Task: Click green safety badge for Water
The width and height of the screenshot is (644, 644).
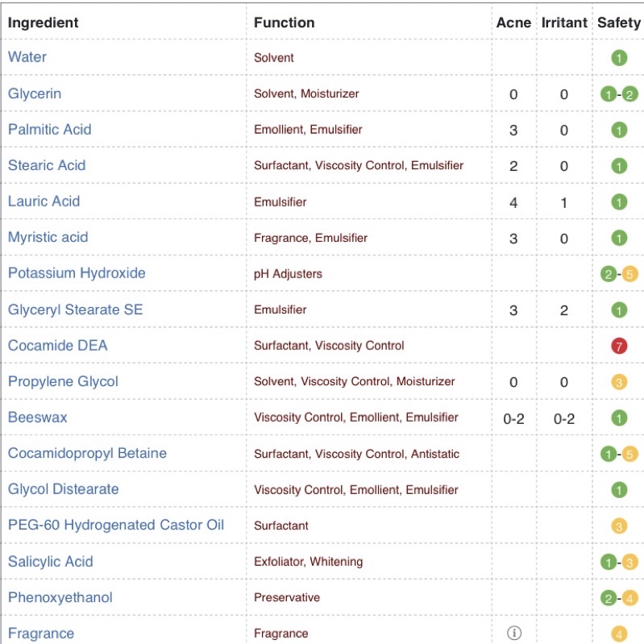Action: click(x=619, y=58)
